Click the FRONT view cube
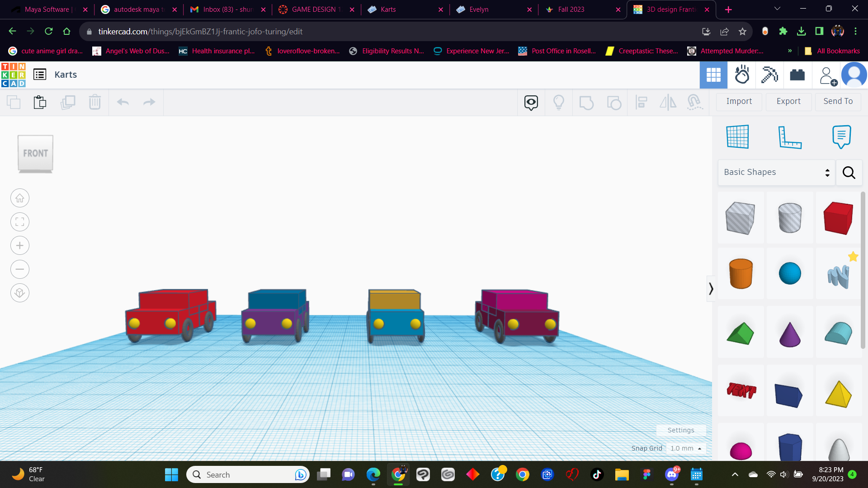Viewport: 868px width, 488px height. coord(35,154)
